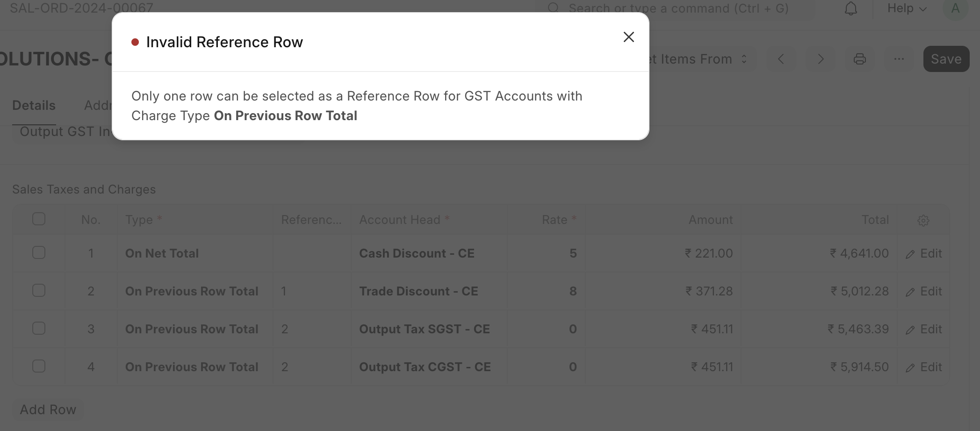Edit the Output Tax CGST row
980x431 pixels.
pyautogui.click(x=924, y=367)
